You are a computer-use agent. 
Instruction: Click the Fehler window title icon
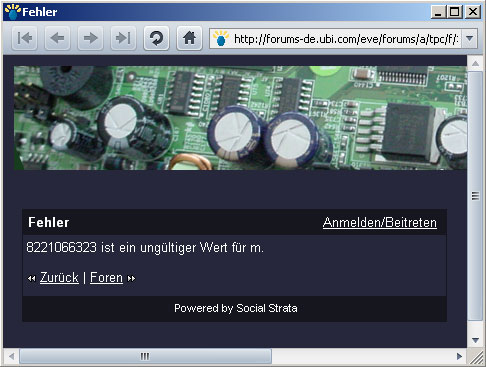(x=13, y=12)
